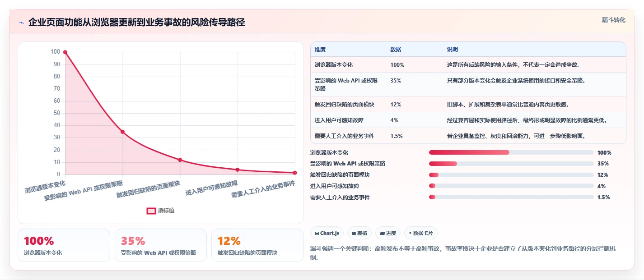Click the y-axis tick label 50

point(57,113)
